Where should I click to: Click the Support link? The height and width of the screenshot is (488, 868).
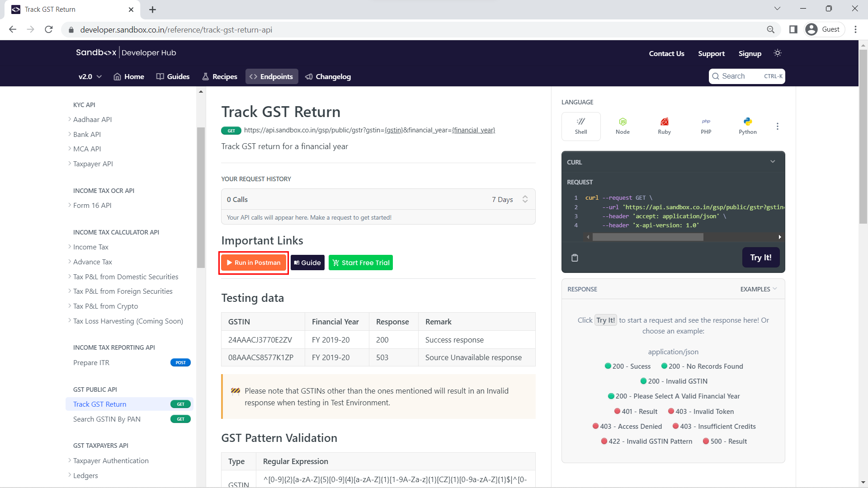click(x=711, y=53)
